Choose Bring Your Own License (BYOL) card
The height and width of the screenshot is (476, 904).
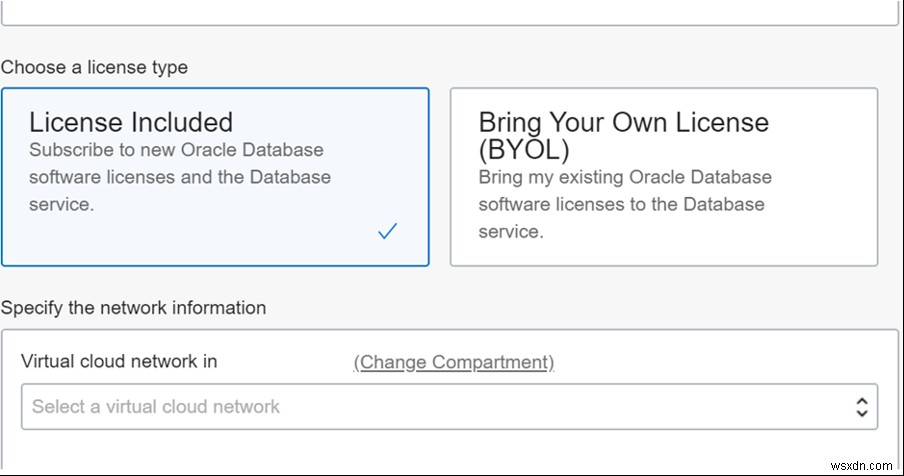(x=664, y=177)
